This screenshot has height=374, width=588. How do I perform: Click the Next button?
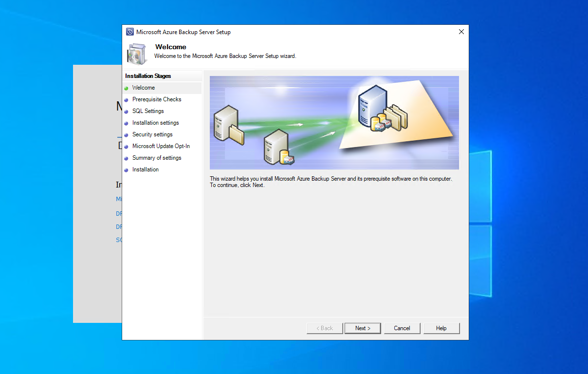click(x=363, y=328)
